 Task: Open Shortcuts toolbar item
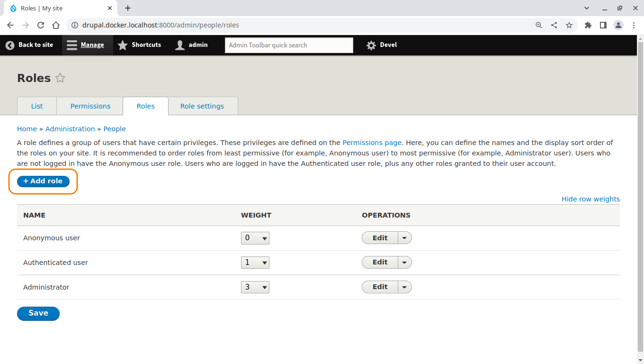point(140,45)
